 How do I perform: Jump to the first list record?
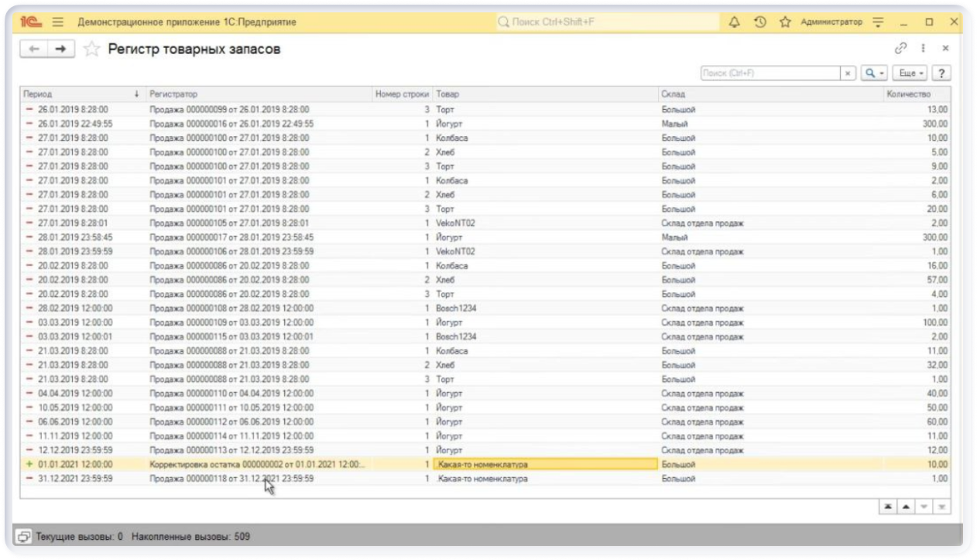pyautogui.click(x=887, y=506)
